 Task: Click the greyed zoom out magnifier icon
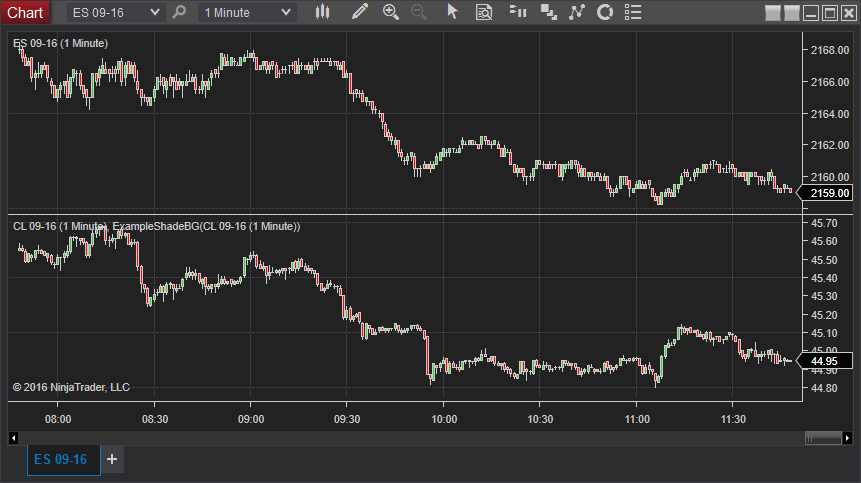tap(419, 12)
